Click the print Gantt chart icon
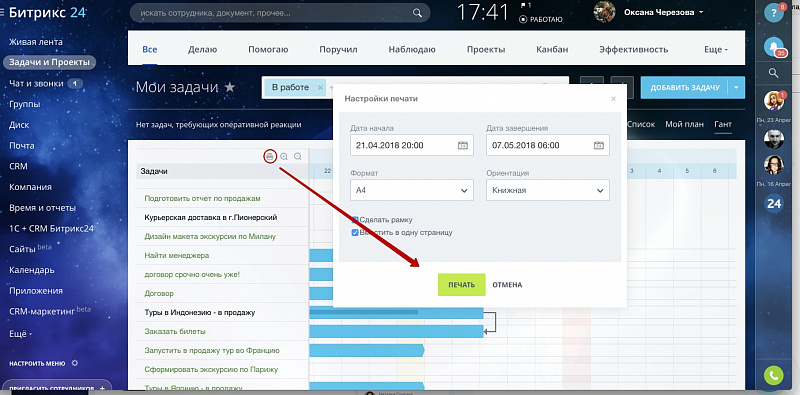Screen dimensions: 800x395 pos(270,157)
